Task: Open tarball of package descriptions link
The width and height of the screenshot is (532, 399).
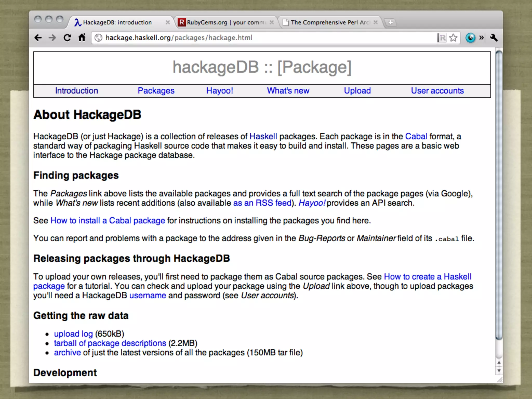Action: [x=110, y=343]
